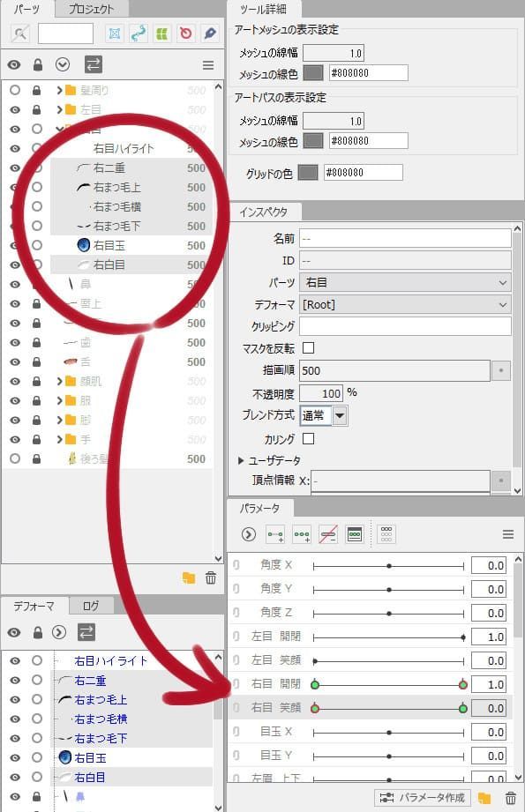Expand the 顔肌 folder
The image size is (525, 812).
point(59,381)
